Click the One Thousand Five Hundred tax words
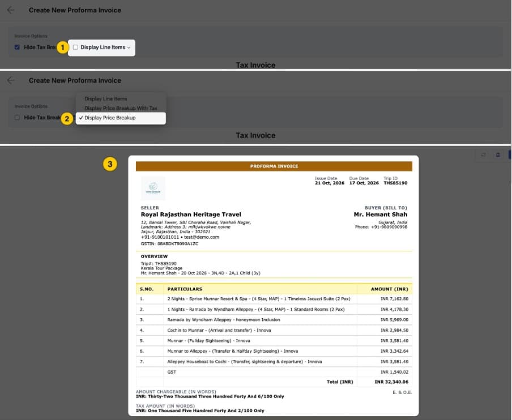 200,411
